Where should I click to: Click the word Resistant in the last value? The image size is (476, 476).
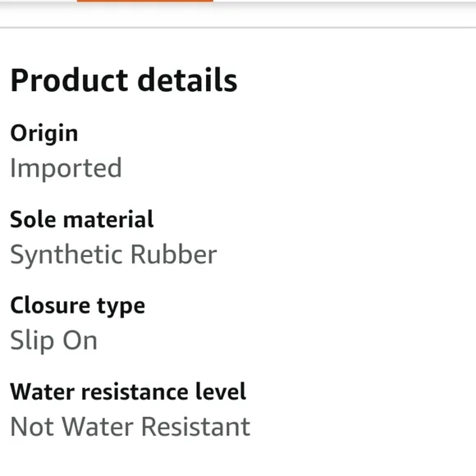tap(196, 427)
